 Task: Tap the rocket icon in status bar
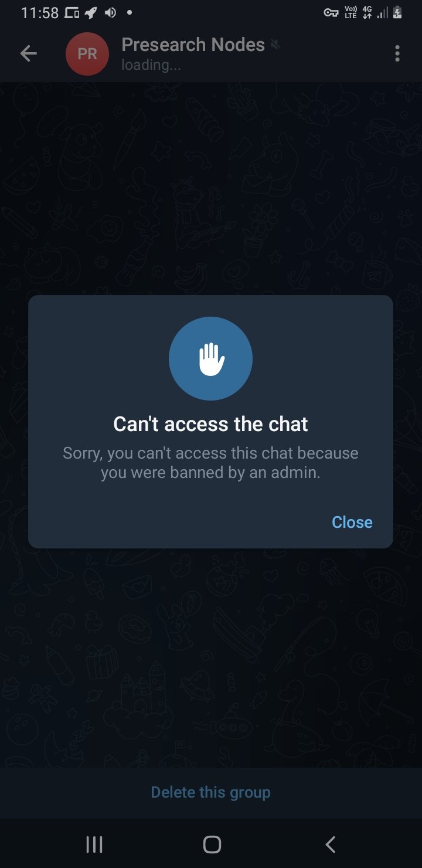(91, 12)
